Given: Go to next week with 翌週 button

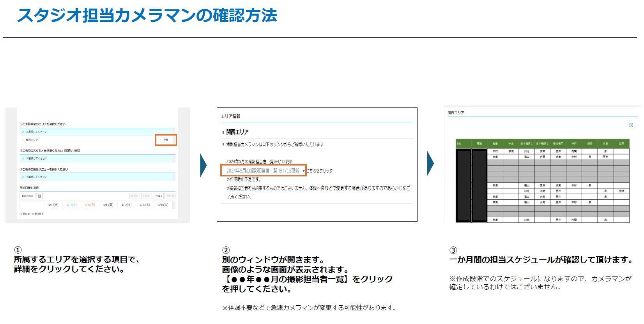Looking at the screenshot, I should pos(158,196).
